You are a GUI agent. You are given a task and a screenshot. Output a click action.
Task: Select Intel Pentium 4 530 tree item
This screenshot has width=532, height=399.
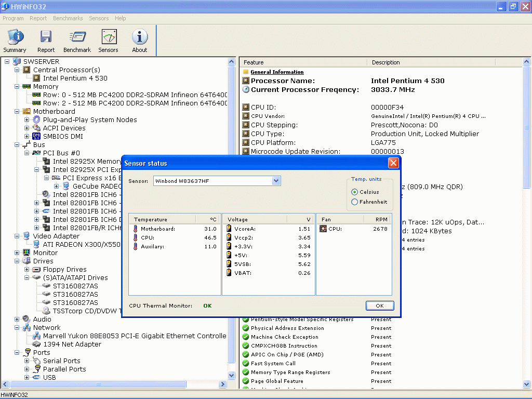(75, 78)
